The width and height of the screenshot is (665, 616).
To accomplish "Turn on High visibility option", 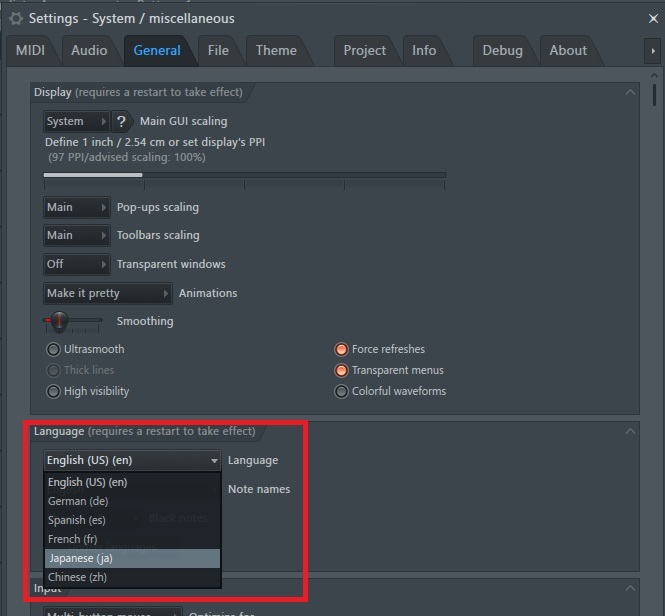I will point(54,391).
